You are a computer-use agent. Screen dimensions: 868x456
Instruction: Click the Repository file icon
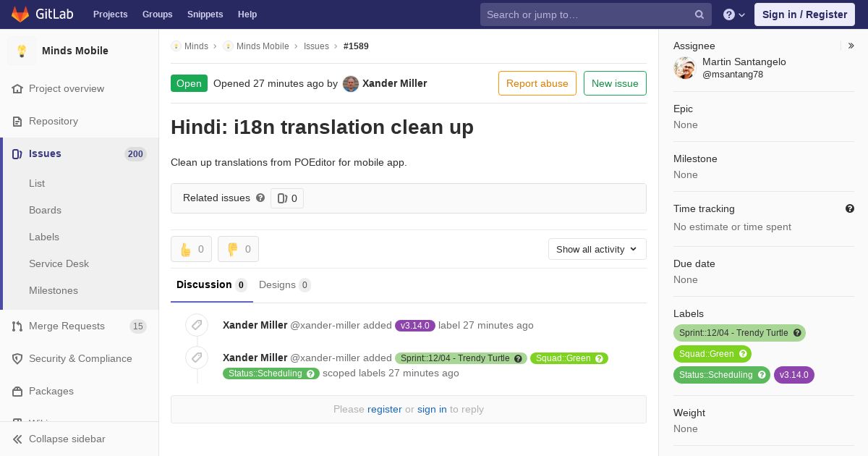pyautogui.click(x=17, y=121)
